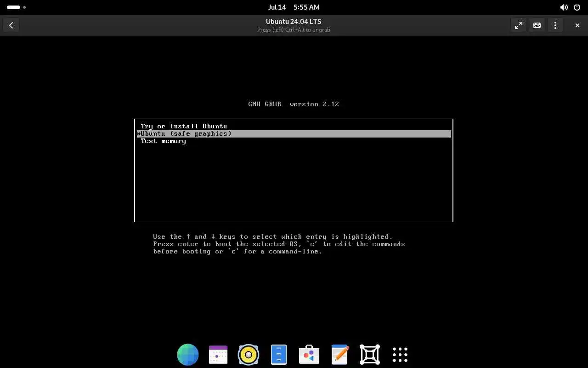Launch the yellow speaker music app

pyautogui.click(x=249, y=355)
